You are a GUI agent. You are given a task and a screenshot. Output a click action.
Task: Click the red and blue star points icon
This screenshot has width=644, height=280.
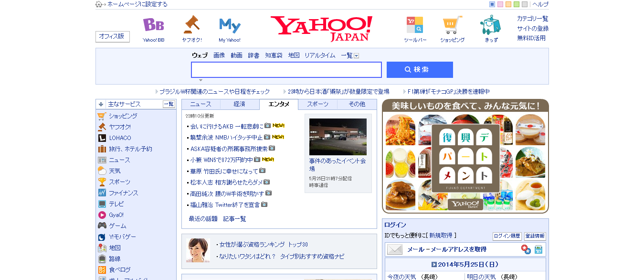coord(526,249)
